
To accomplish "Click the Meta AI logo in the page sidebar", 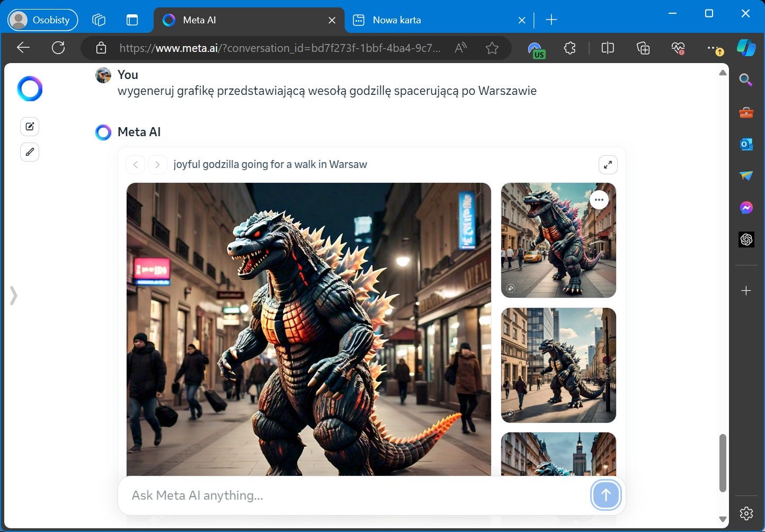I will tap(30, 88).
